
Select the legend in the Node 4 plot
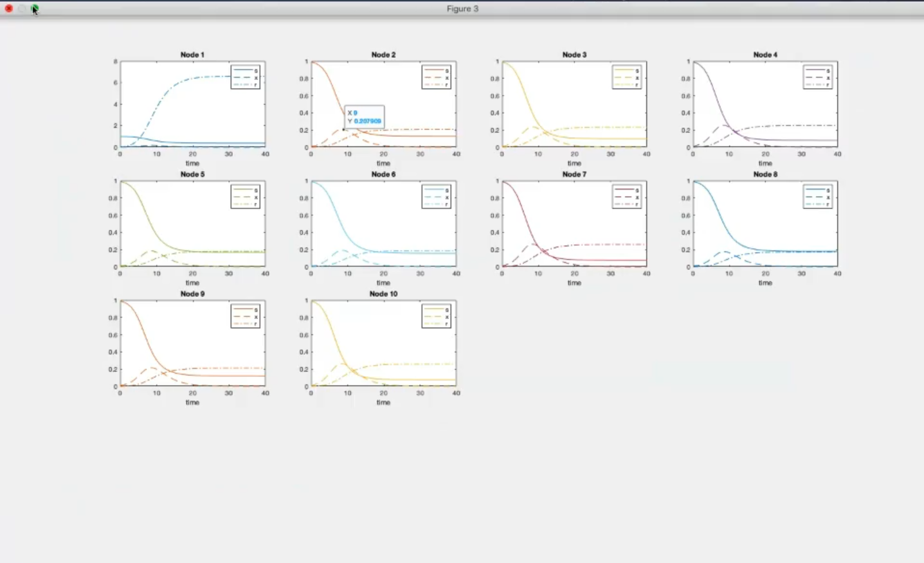(x=817, y=77)
